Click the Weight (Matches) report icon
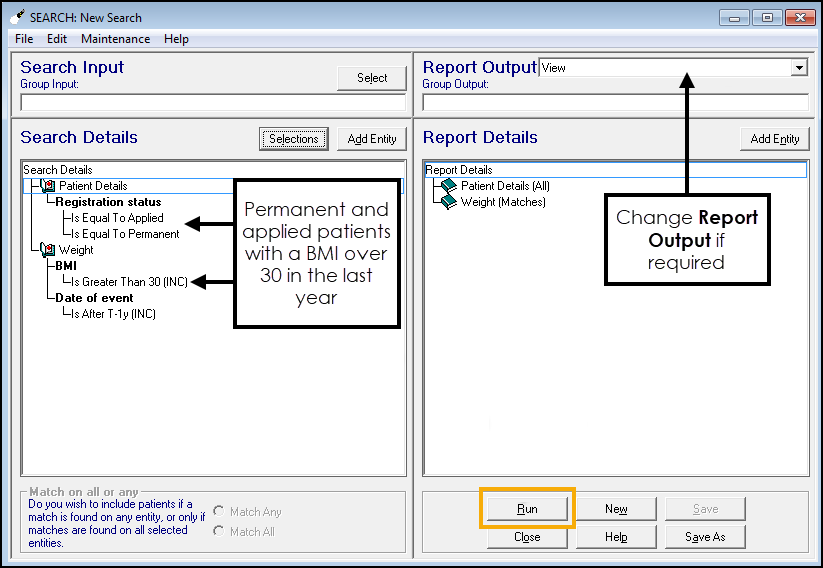Screen dimensions: 823x568 (449, 202)
